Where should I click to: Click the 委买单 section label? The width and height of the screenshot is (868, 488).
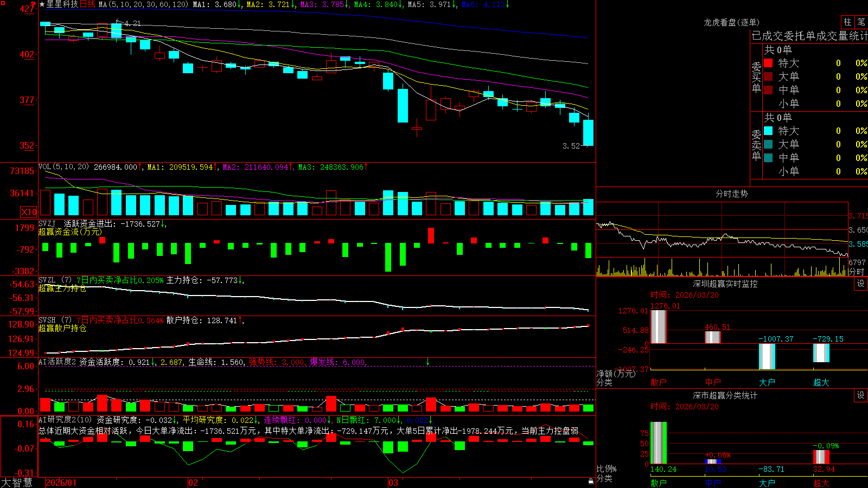point(756,77)
